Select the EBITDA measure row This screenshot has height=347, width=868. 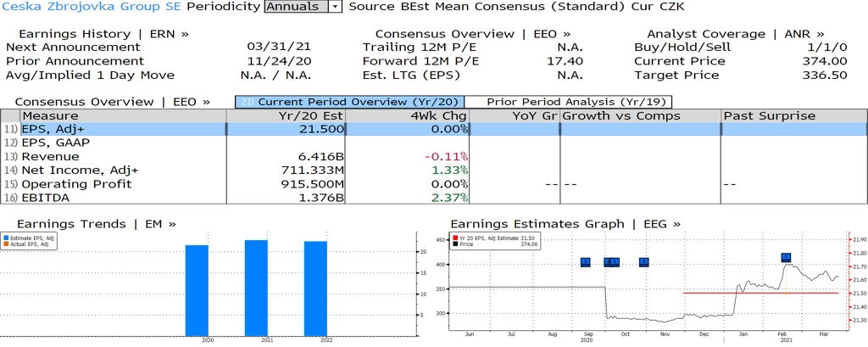(434, 198)
